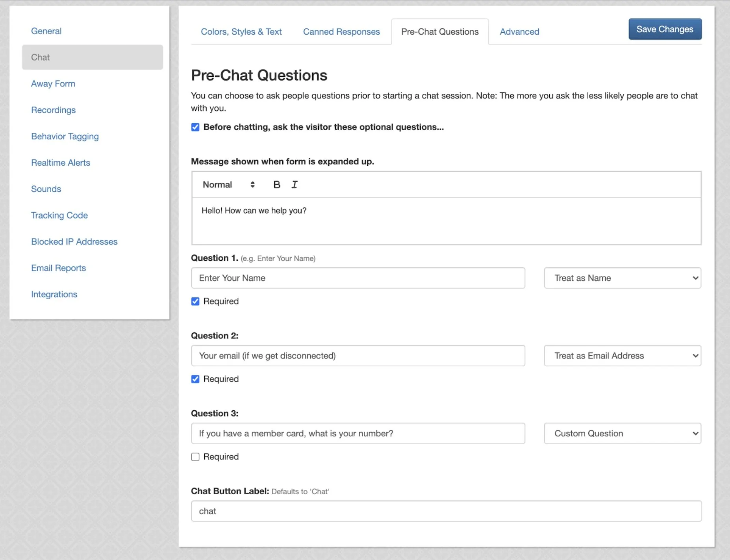Click the Question 1 text field

pyautogui.click(x=358, y=278)
